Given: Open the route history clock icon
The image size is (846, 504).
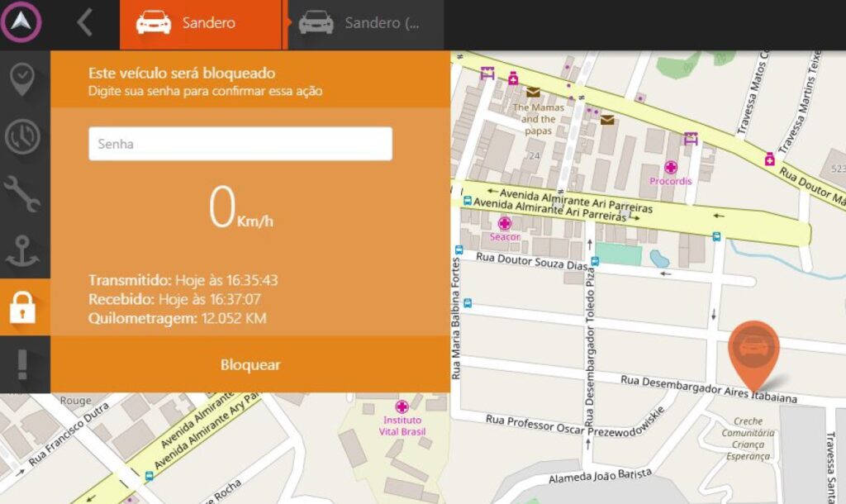Looking at the screenshot, I should coord(23,137).
